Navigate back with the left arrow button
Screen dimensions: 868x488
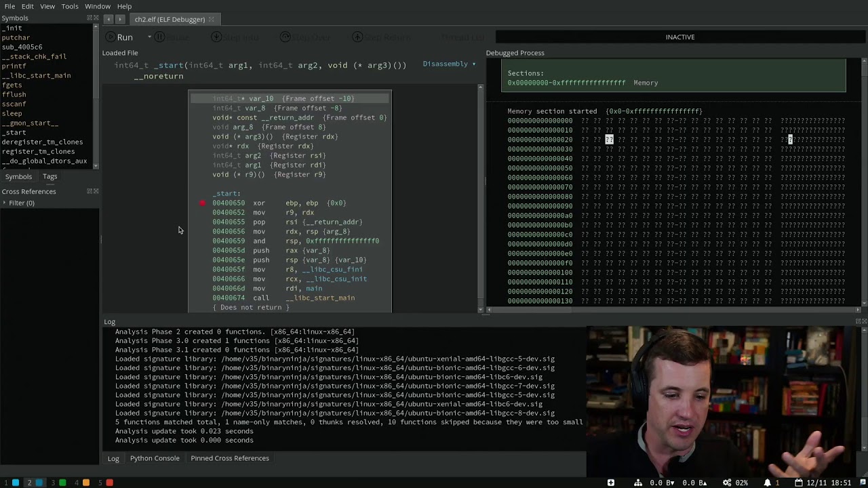(x=109, y=19)
